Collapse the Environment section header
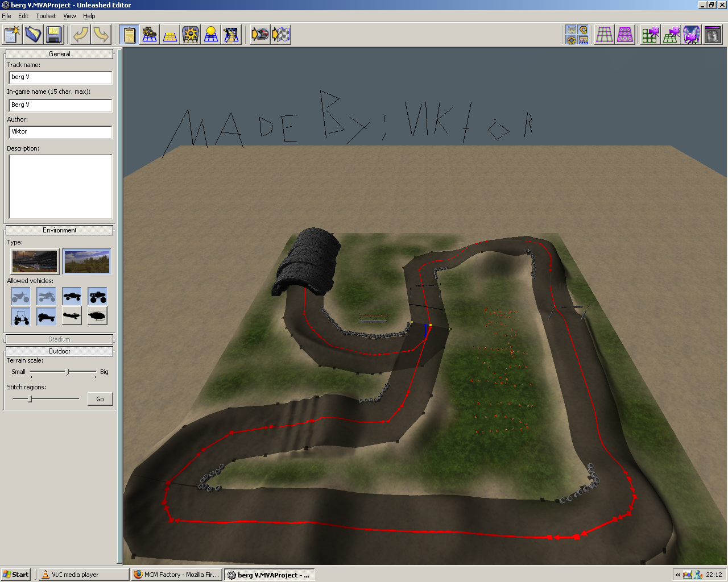Screen dimensions: 728x582 pyautogui.click(x=59, y=230)
